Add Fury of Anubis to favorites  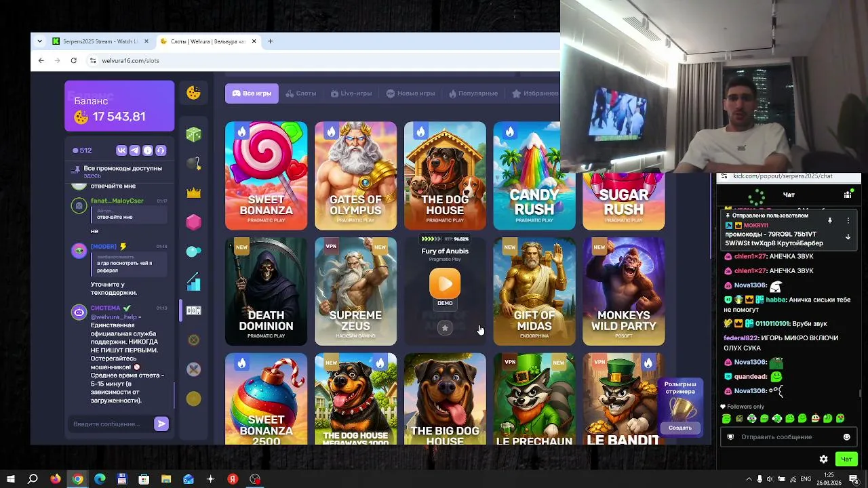(445, 328)
